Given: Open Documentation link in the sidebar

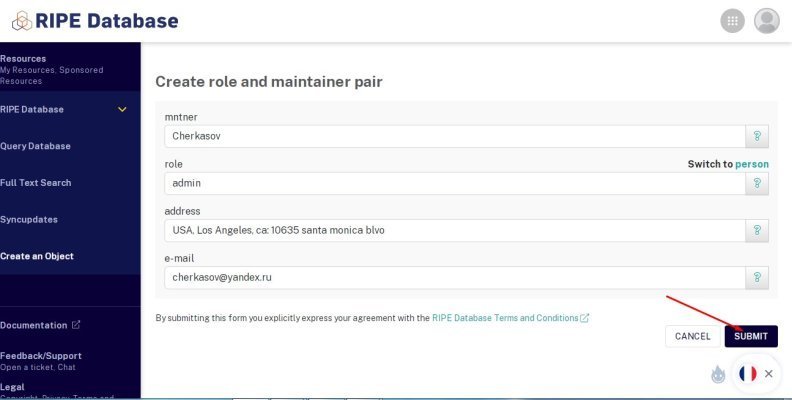Looking at the screenshot, I should (33, 325).
